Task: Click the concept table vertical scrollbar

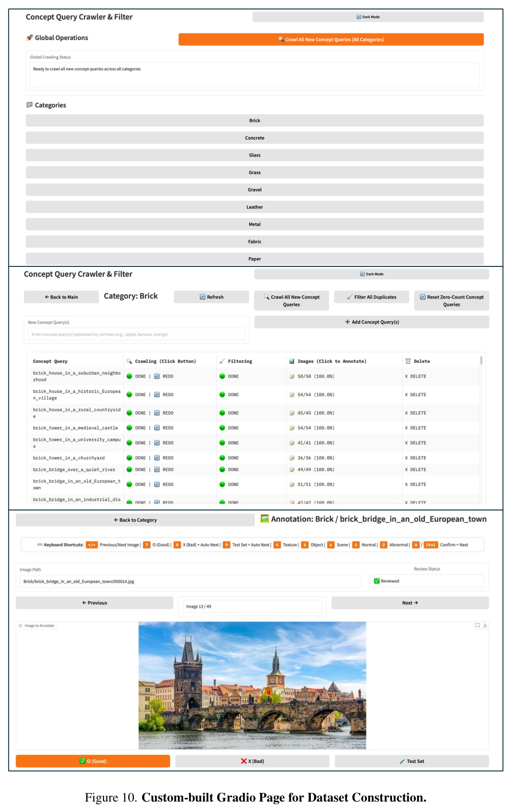Action: pos(481,360)
